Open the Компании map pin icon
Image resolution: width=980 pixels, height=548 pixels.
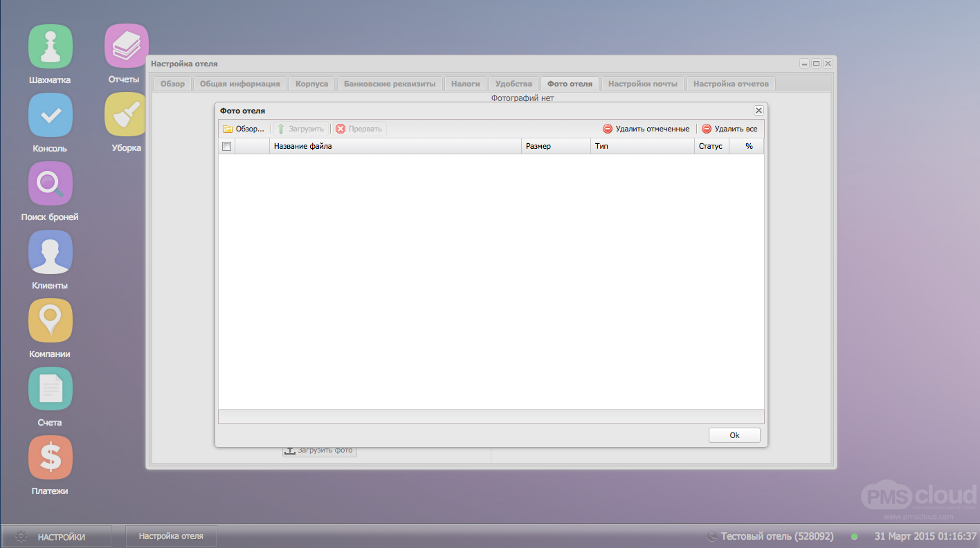click(x=50, y=320)
